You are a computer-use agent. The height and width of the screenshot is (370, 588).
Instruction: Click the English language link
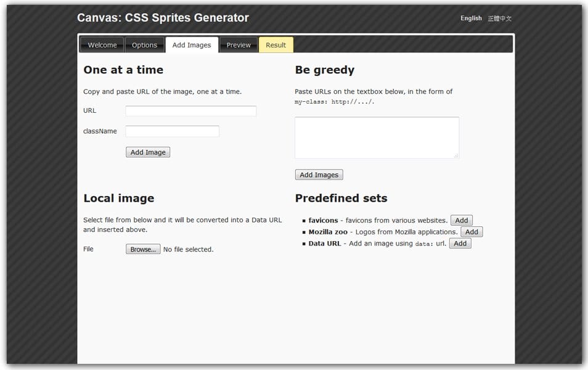471,18
